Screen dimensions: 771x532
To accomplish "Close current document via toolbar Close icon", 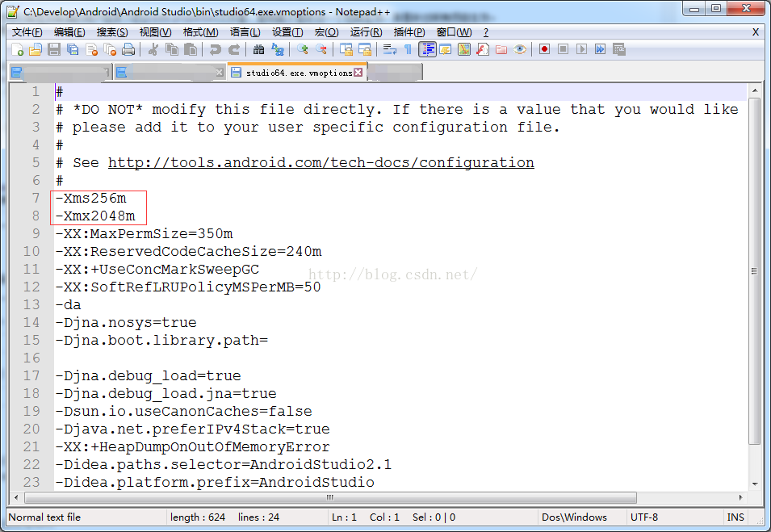I will pos(91,49).
